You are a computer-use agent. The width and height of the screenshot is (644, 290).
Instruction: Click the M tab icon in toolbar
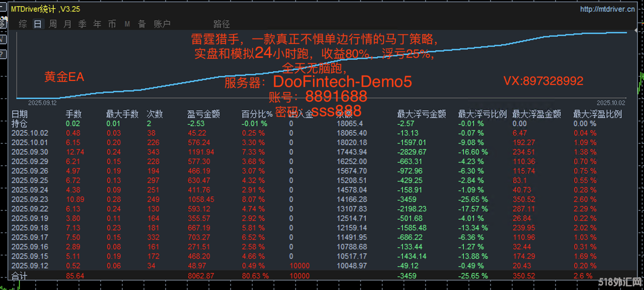pyautogui.click(x=127, y=24)
